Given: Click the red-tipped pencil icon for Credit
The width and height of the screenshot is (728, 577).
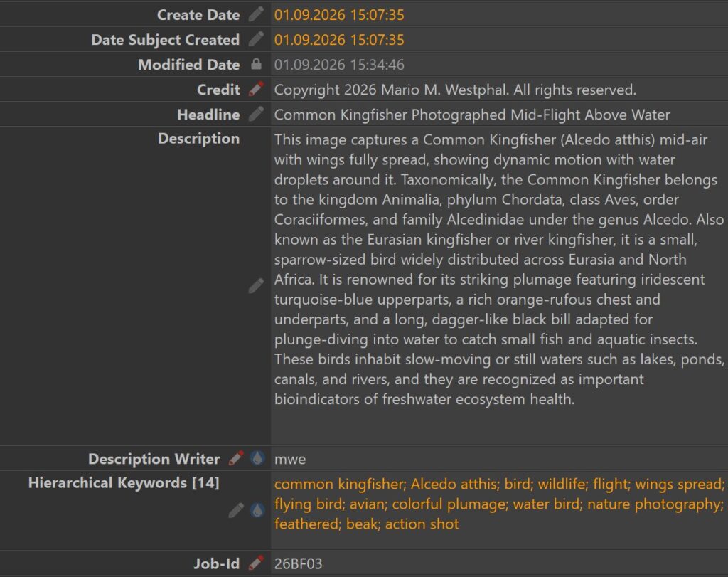Looking at the screenshot, I should (256, 89).
